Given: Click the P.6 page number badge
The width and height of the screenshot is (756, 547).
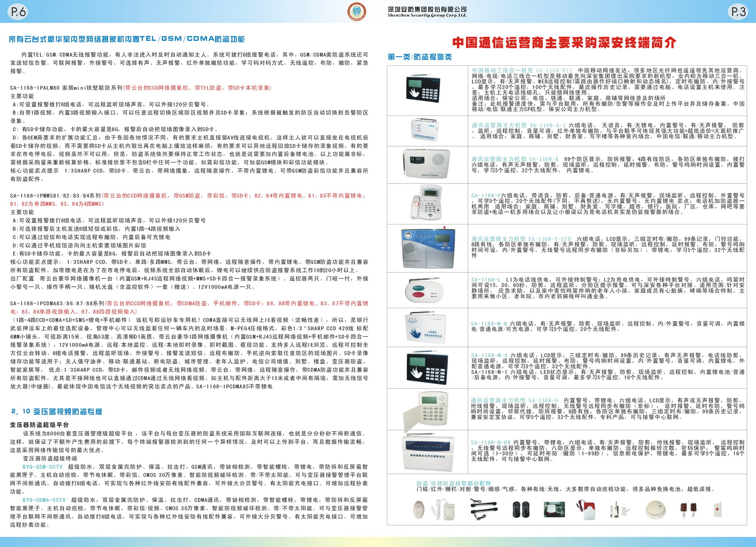Looking at the screenshot, I should (18, 12).
